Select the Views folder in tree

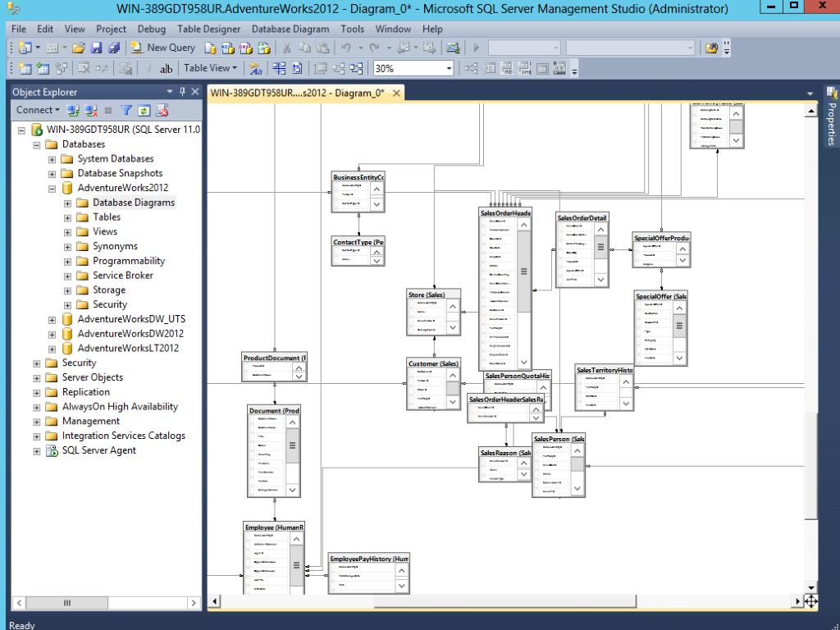(x=105, y=231)
